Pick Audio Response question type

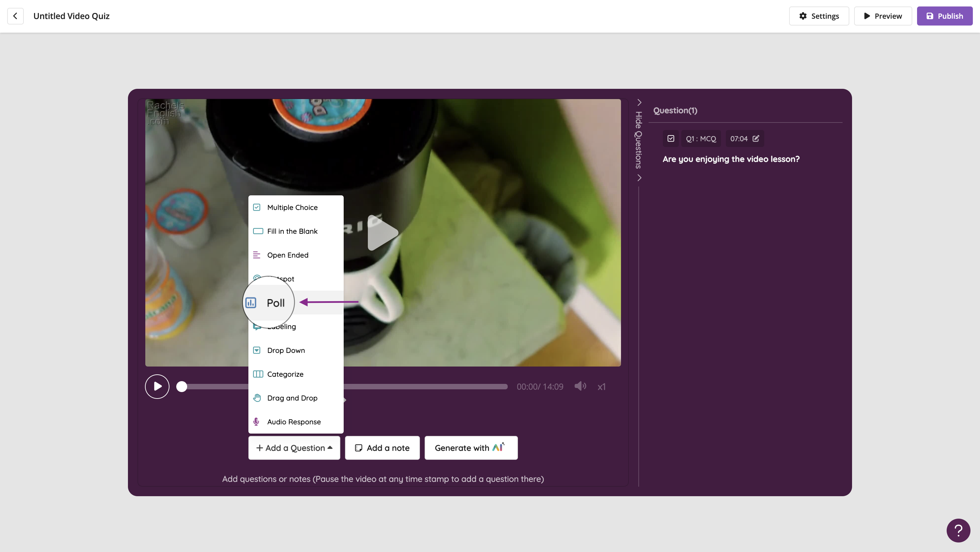294,422
